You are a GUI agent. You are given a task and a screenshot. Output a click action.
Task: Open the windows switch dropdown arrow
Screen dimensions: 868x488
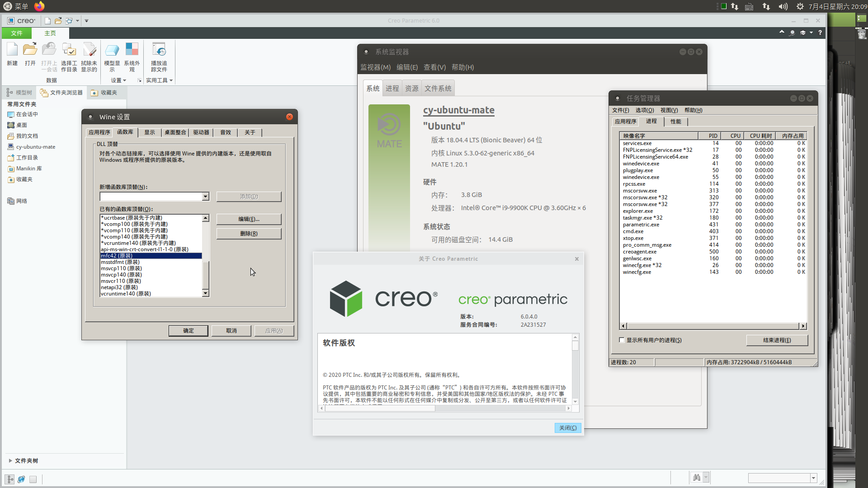pos(77,21)
